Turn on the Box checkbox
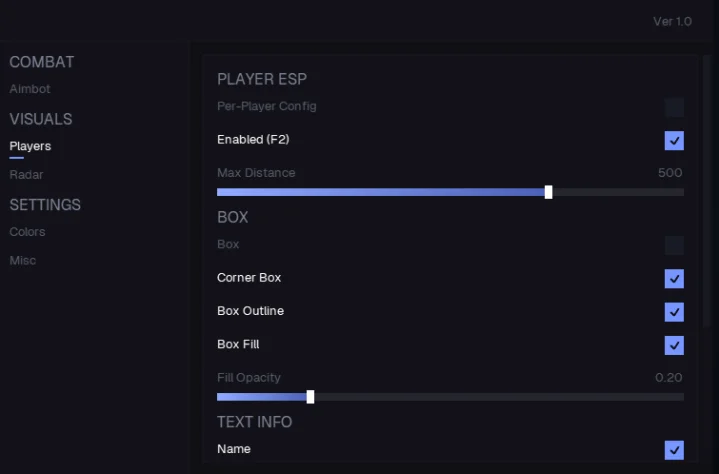This screenshot has width=719, height=474. (674, 245)
